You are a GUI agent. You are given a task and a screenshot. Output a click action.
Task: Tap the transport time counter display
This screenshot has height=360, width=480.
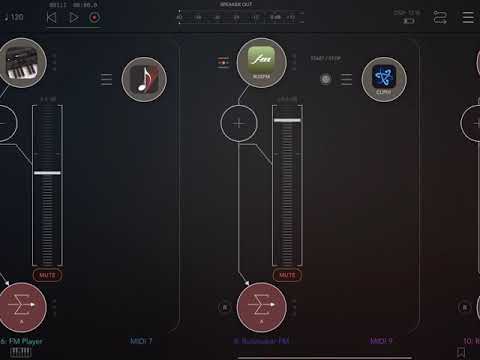click(x=73, y=5)
